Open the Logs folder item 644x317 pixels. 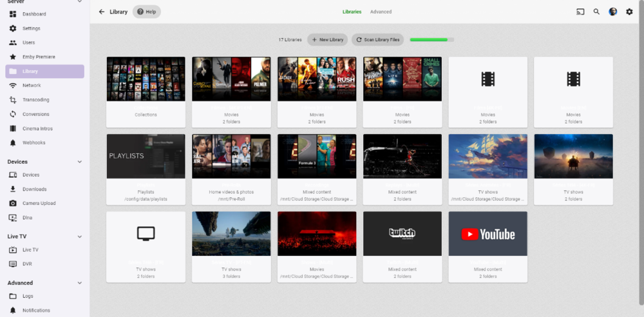click(45, 296)
